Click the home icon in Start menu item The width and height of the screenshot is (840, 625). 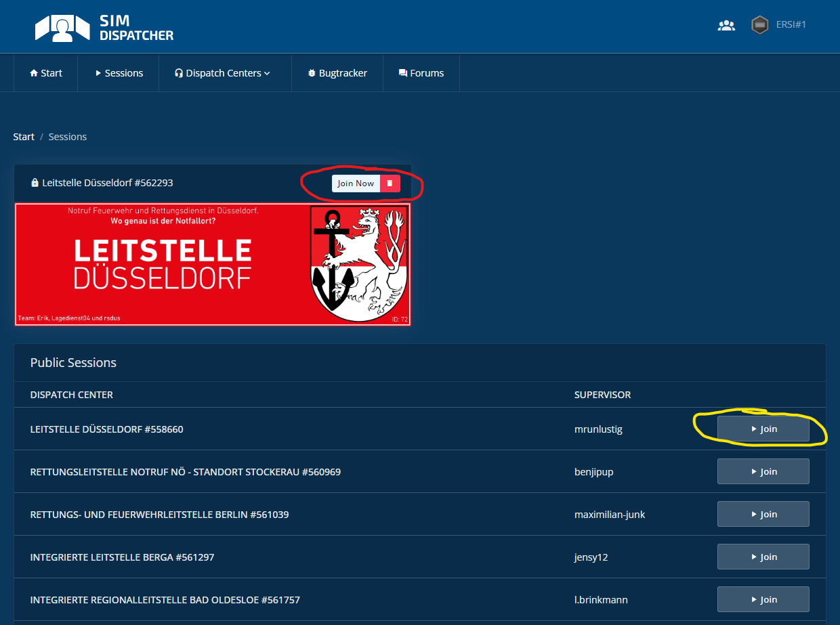pyautogui.click(x=34, y=73)
